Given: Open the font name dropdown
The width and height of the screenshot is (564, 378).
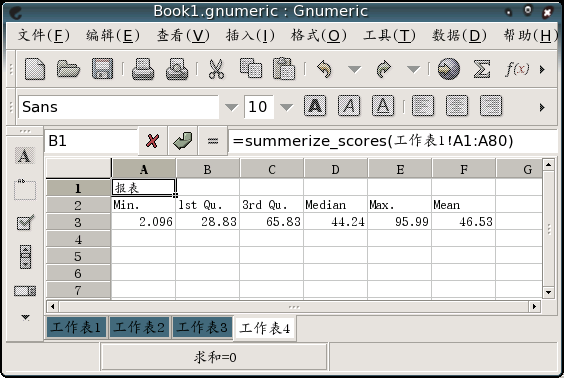Looking at the screenshot, I should [x=231, y=107].
